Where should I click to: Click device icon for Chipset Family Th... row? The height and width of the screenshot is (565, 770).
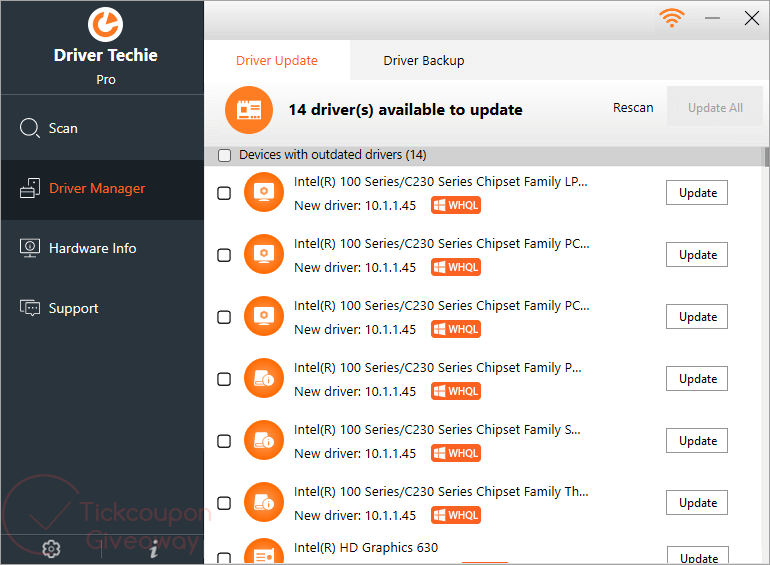pos(264,502)
